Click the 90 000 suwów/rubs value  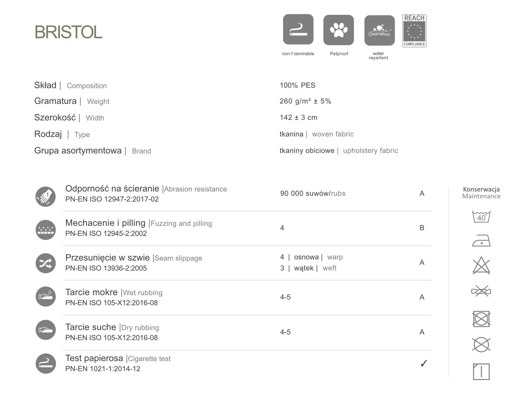313,193
